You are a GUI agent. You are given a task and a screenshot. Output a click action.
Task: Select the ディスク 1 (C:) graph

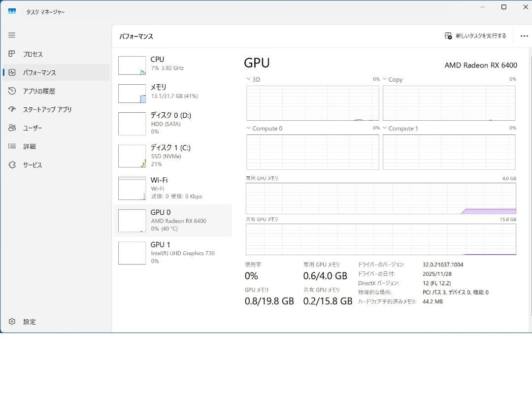pyautogui.click(x=163, y=155)
